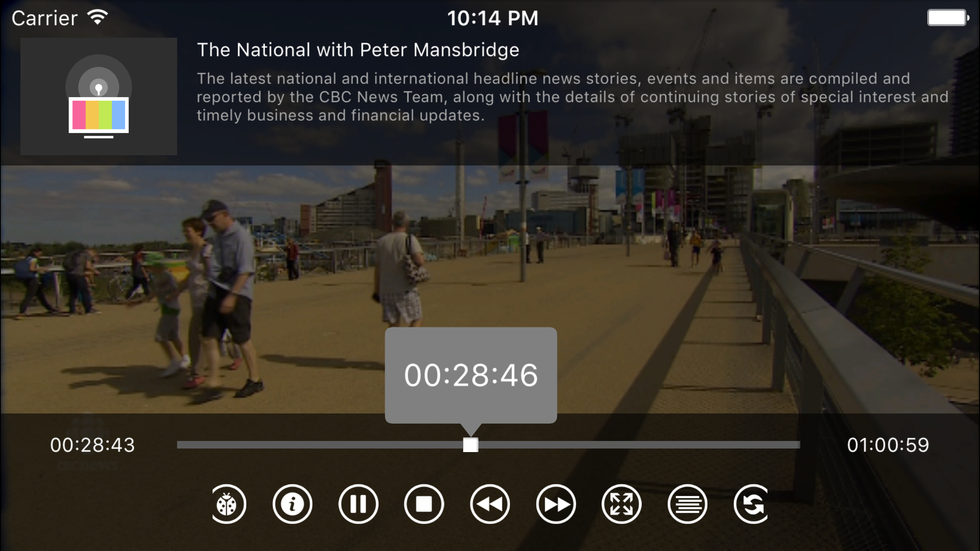The image size is (980, 551).
Task: Toggle the fullscreen scaling icon
Action: point(621,504)
